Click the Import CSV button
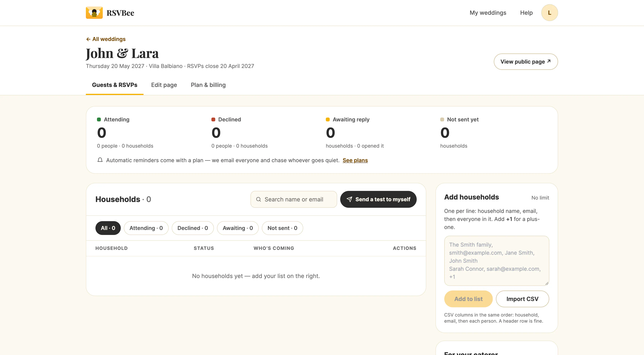This screenshot has height=355, width=644. tap(522, 299)
